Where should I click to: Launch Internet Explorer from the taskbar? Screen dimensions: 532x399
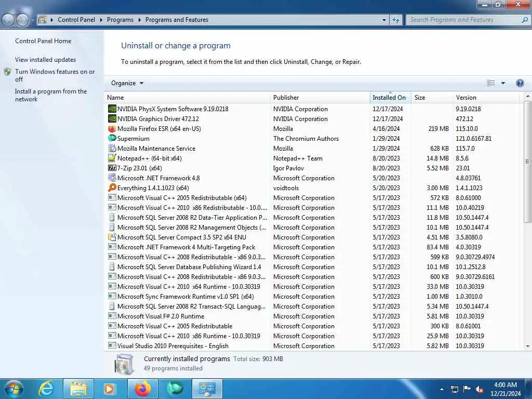click(46, 389)
